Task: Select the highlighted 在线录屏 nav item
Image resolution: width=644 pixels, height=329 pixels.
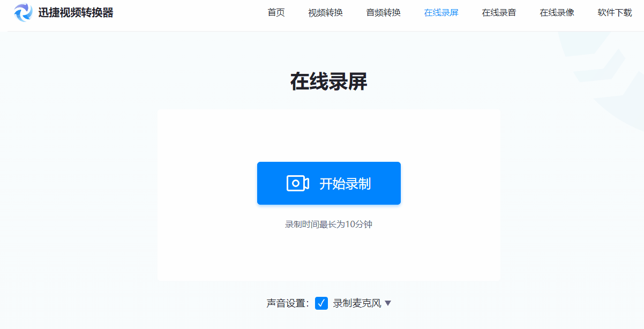Action: [441, 12]
